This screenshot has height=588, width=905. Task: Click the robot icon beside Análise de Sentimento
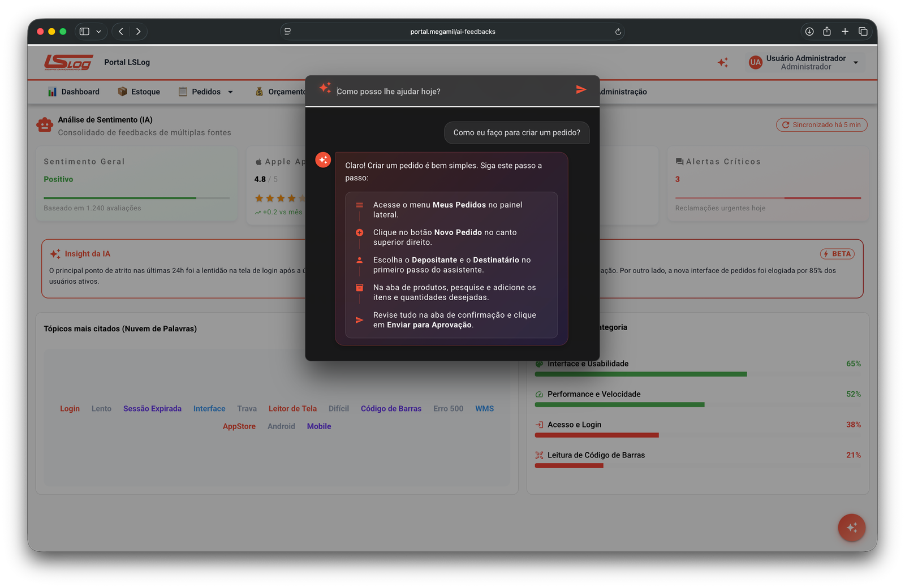(x=45, y=125)
